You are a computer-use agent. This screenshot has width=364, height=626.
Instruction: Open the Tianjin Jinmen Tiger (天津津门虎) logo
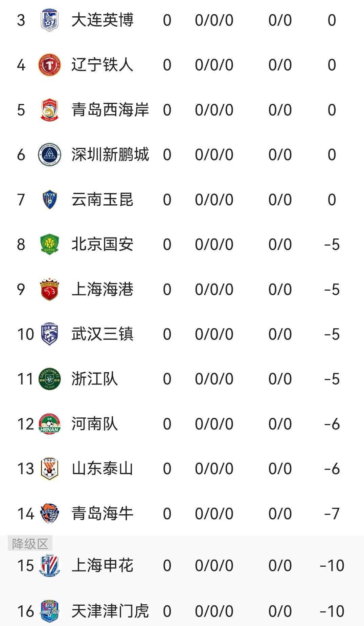point(49,611)
